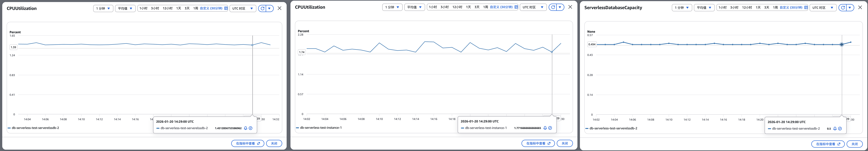Click the compass icon beside the 1.4512856753586962 value
868x151 pixels.
(251, 128)
